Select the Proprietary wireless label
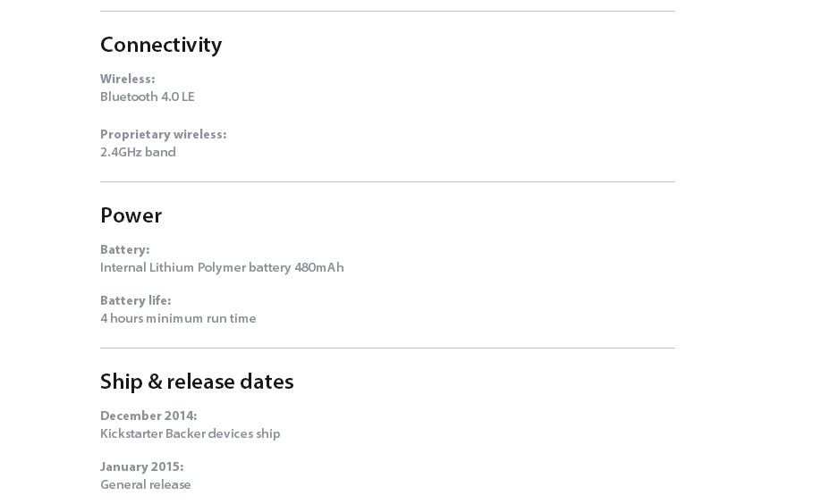The image size is (822, 504). pos(163,135)
